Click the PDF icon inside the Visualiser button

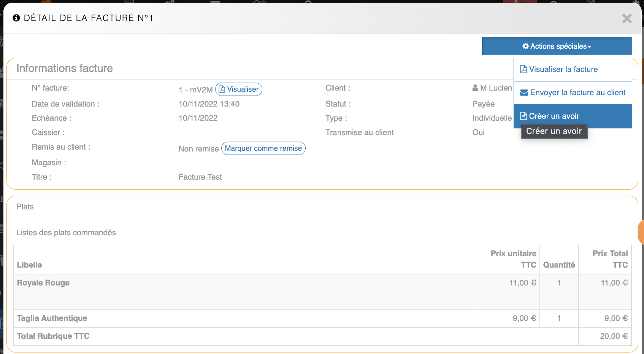(x=222, y=89)
